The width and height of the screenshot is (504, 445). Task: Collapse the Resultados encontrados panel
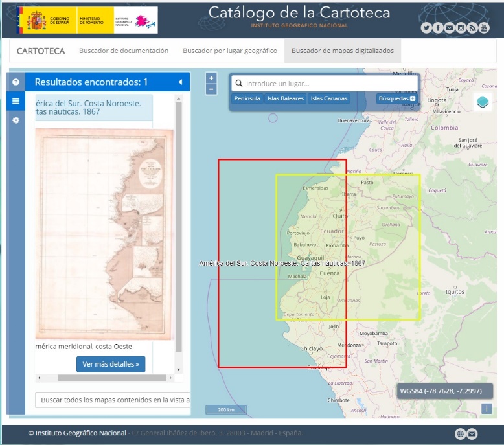[x=180, y=82]
